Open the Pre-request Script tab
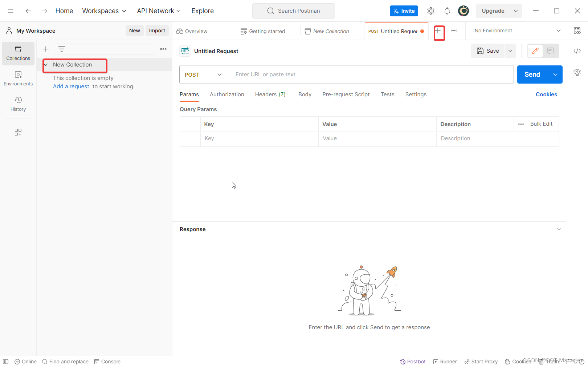Screen dimensions: 588x367 pyautogui.click(x=346, y=94)
